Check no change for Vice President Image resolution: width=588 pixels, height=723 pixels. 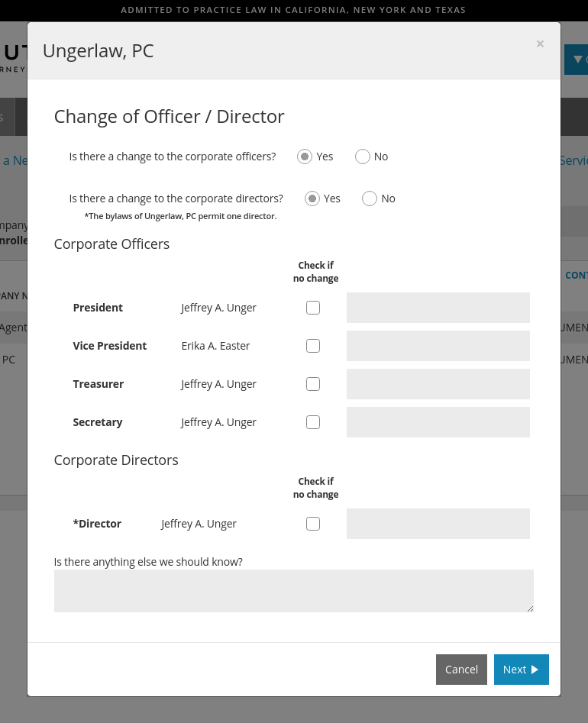pos(313,346)
